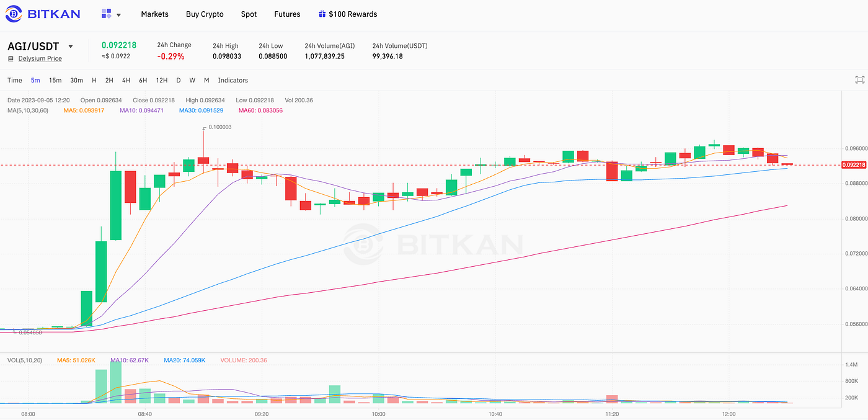The image size is (868, 420).
Task: Select the Spot navigation item
Action: point(249,14)
